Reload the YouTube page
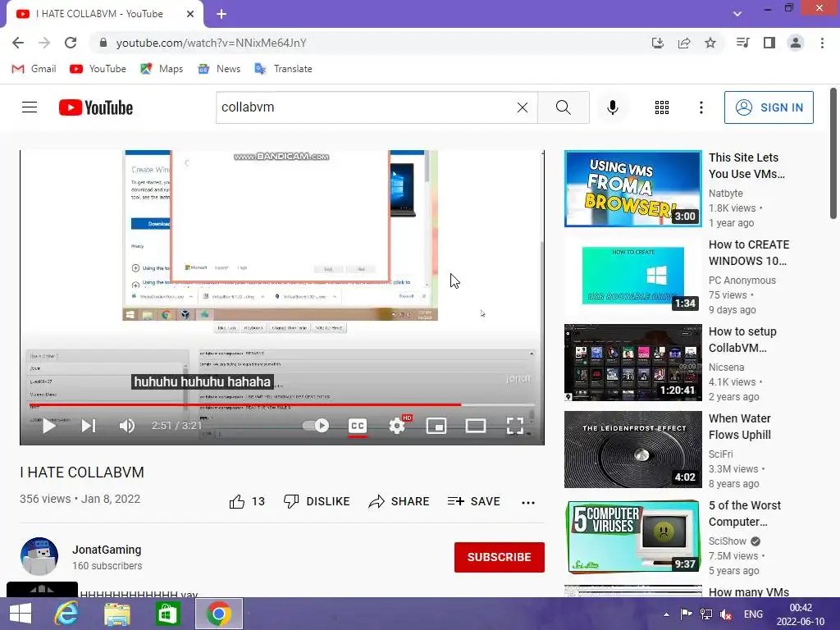This screenshot has height=630, width=840. point(71,43)
